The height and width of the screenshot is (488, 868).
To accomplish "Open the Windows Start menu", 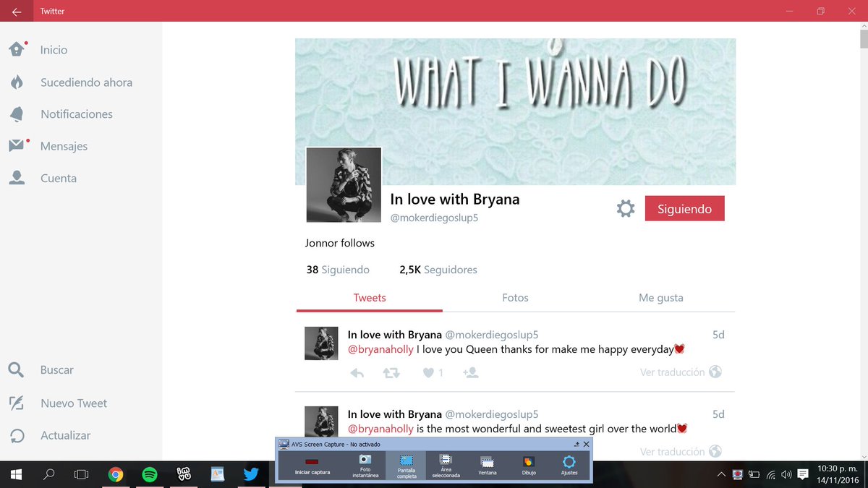I will pyautogui.click(x=16, y=475).
